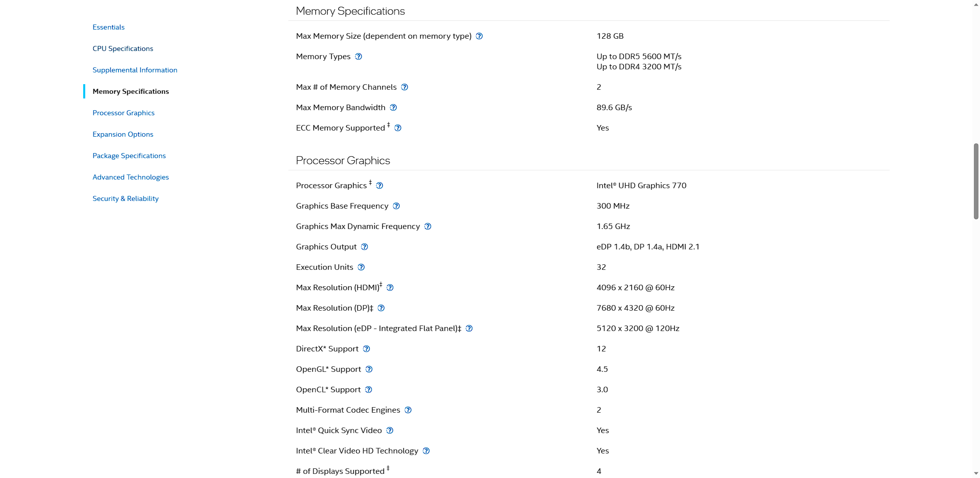980x478 pixels.
Task: Show info for Intel Clear Video HD Technology
Action: click(x=426, y=451)
